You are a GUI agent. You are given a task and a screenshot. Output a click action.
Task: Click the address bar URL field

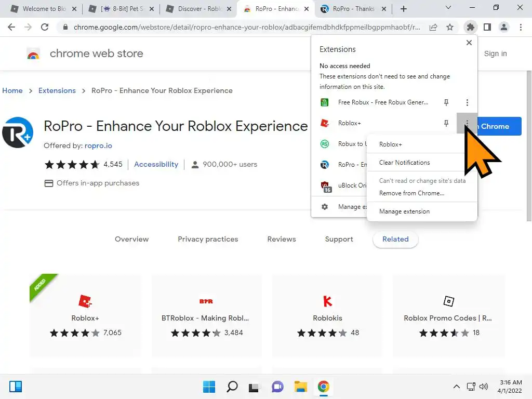tap(247, 27)
